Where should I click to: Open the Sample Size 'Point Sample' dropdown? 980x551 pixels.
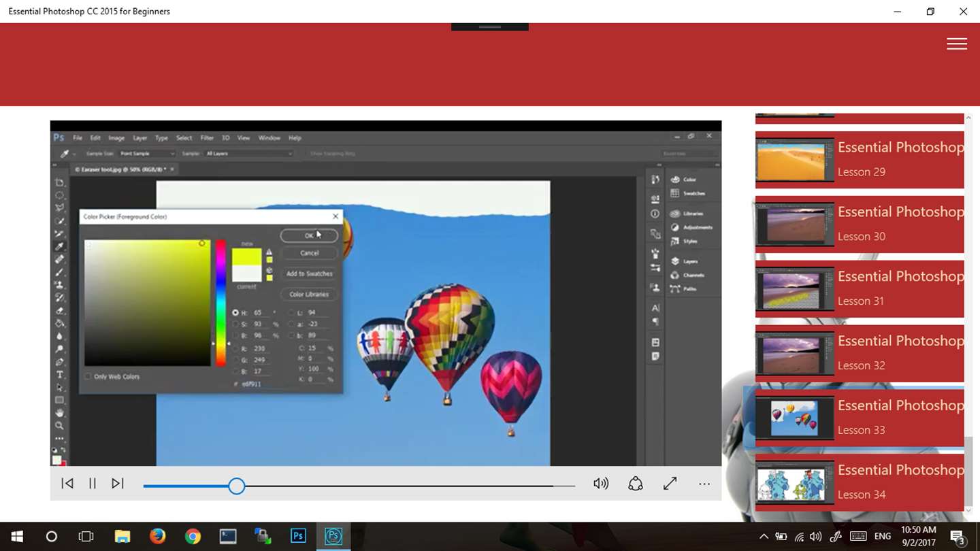tap(147, 154)
